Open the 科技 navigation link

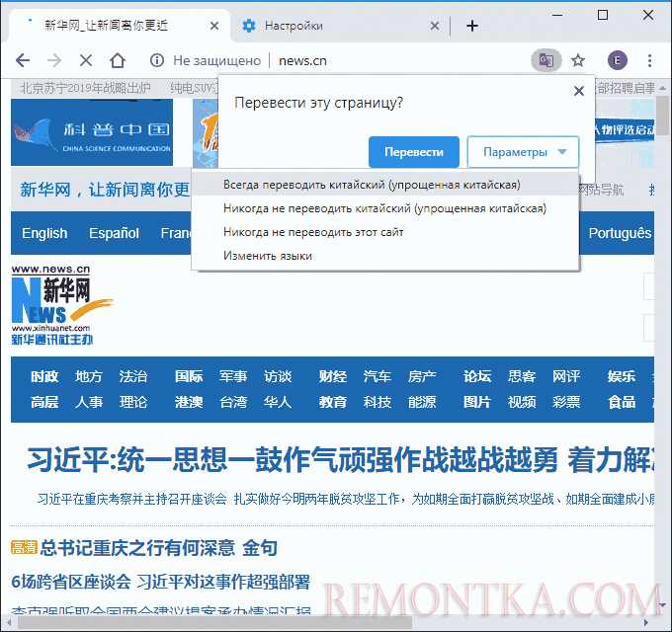tap(378, 402)
